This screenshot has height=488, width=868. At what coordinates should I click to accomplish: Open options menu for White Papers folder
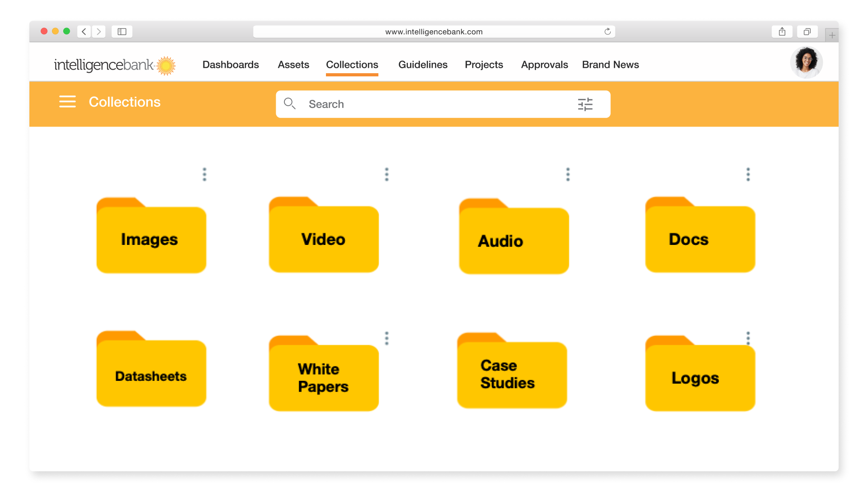click(x=387, y=338)
